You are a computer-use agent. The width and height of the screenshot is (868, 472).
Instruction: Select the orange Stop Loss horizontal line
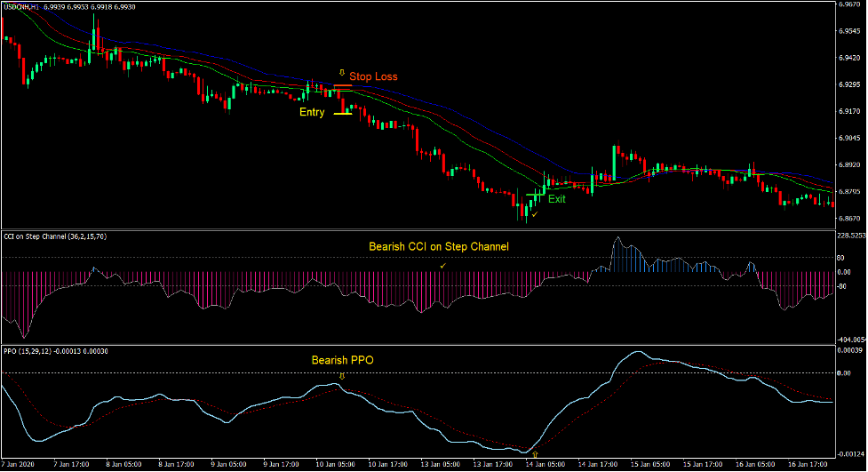pyautogui.click(x=343, y=85)
